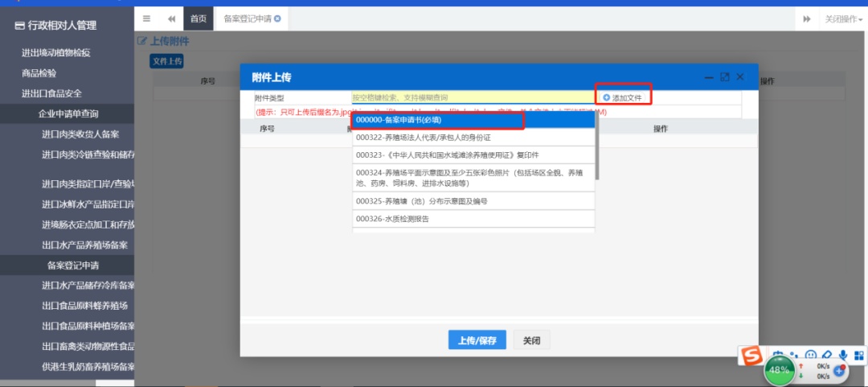This screenshot has width=868, height=387.
Task: Select 000000-备案申请书(必填) from the list
Action: (437, 120)
